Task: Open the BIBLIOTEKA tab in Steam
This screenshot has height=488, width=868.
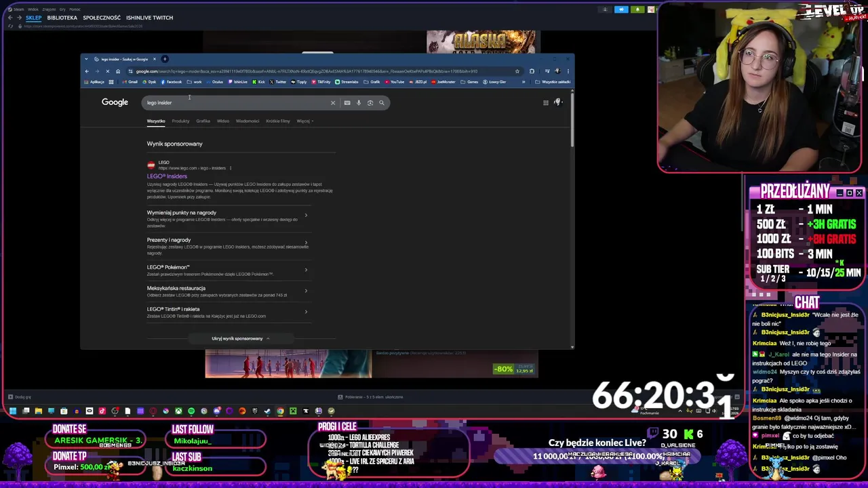Action: coord(62,18)
